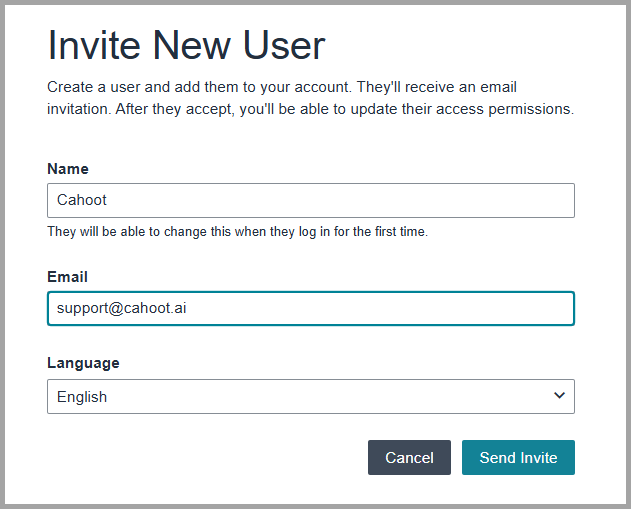This screenshot has height=509, width=631.
Task: Click the chevron arrow in Language selector
Action: pos(559,396)
